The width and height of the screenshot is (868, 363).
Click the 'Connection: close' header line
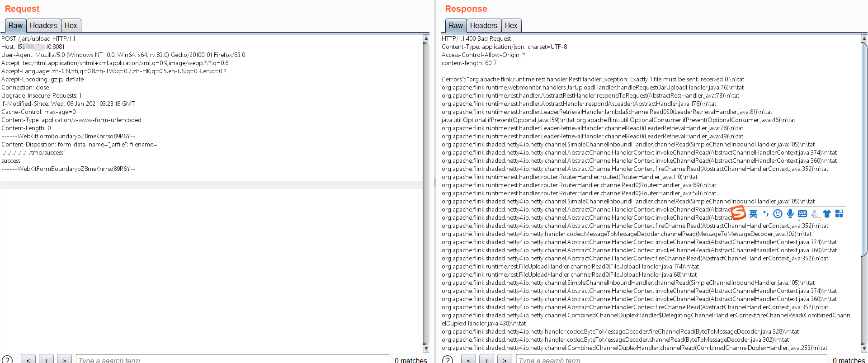pyautogui.click(x=25, y=88)
